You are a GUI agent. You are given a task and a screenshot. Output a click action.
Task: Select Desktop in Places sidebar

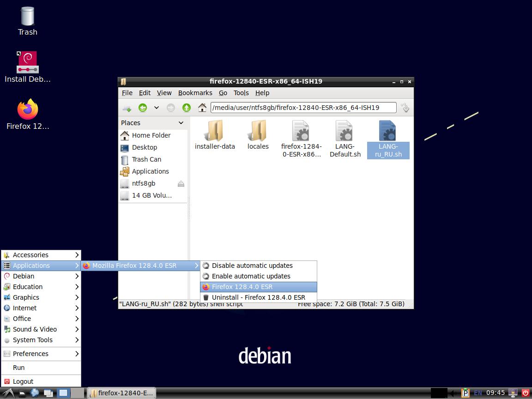pyautogui.click(x=153, y=147)
